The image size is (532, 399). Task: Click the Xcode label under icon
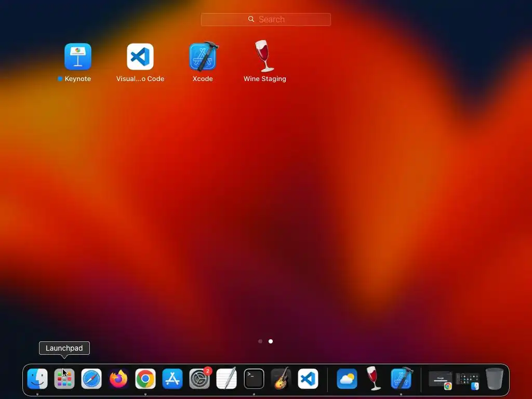pos(203,79)
